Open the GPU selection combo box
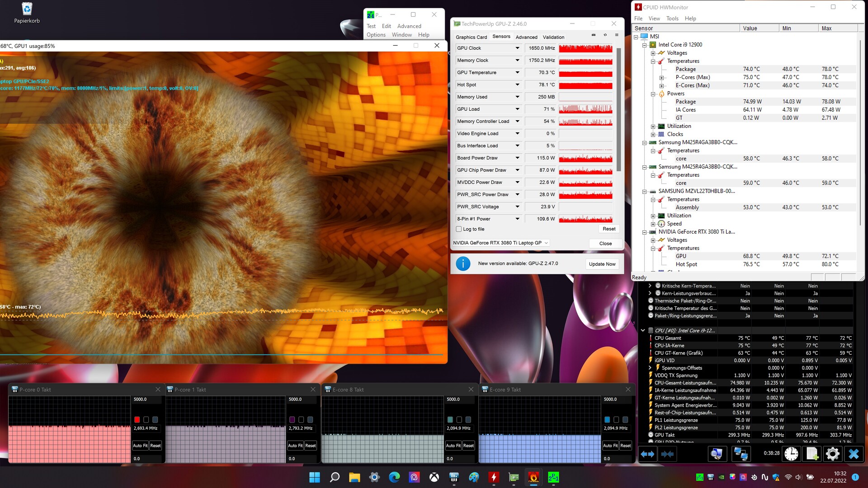This screenshot has height=488, width=868. click(x=500, y=243)
